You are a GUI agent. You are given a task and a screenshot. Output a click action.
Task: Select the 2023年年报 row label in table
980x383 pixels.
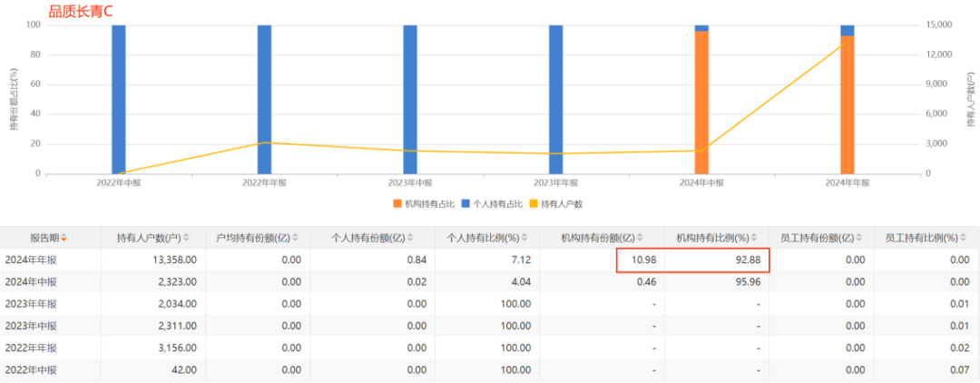click(31, 304)
